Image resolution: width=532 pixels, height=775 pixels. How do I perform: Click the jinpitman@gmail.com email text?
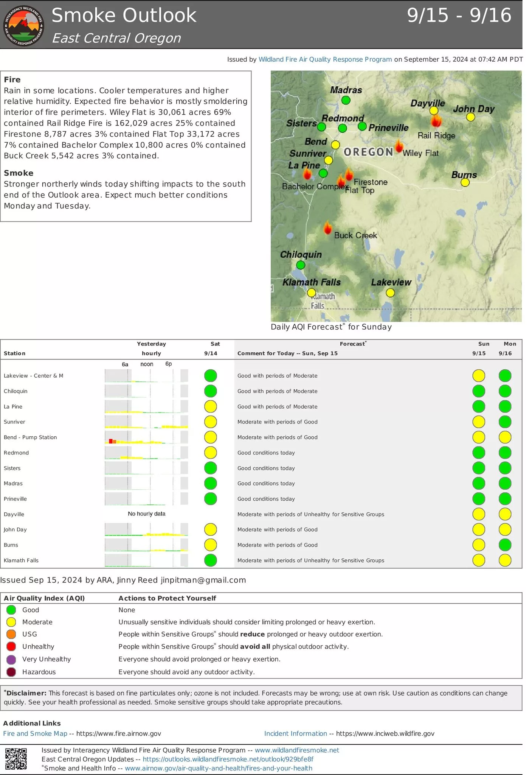pyautogui.click(x=203, y=580)
